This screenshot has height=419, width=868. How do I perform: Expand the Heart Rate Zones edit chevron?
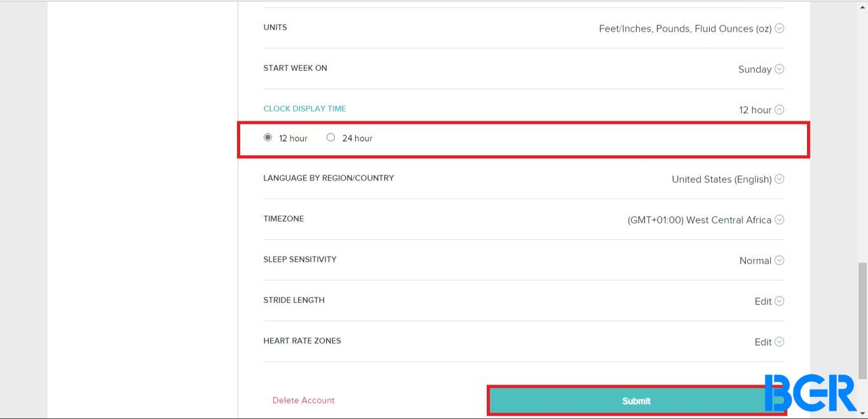pyautogui.click(x=780, y=341)
